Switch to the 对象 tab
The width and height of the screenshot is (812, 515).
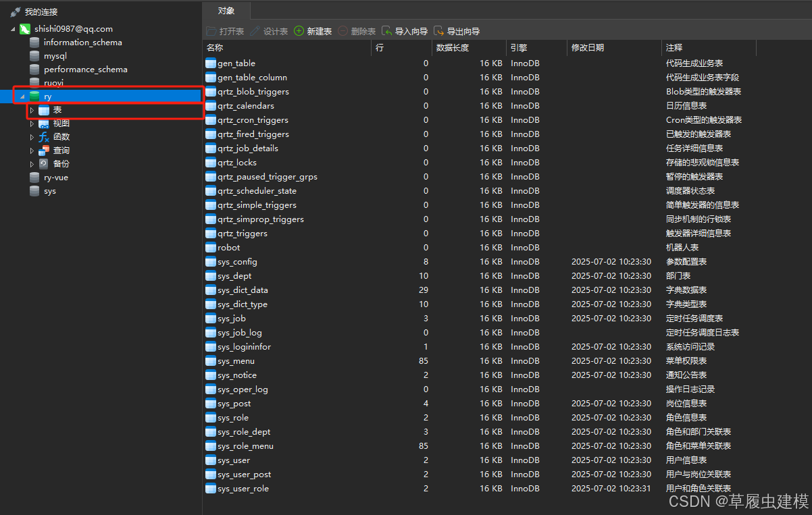tap(226, 11)
